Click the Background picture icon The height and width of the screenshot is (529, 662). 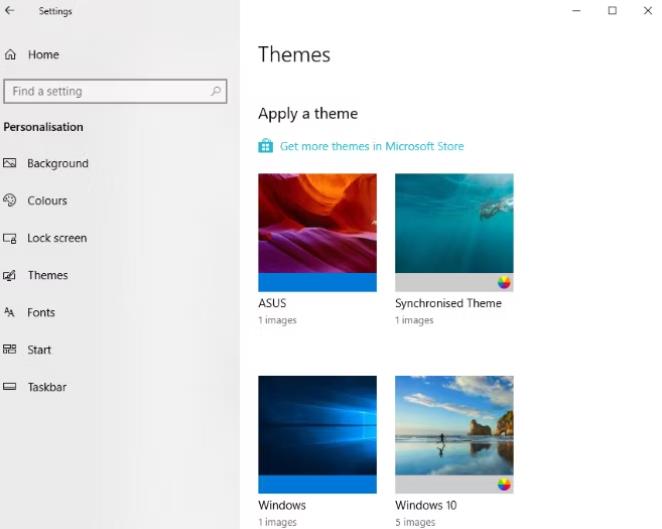click(10, 163)
